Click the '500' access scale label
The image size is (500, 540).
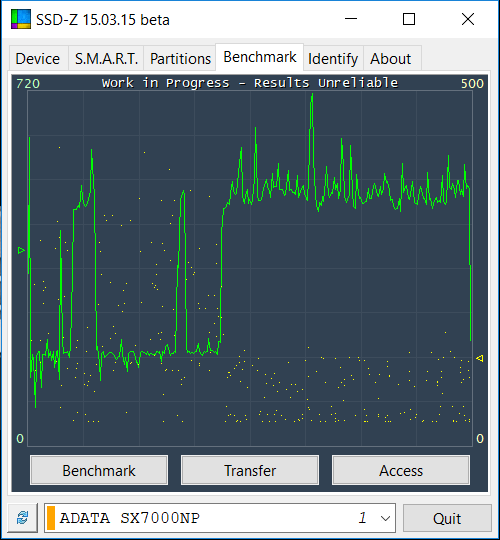[x=472, y=84]
